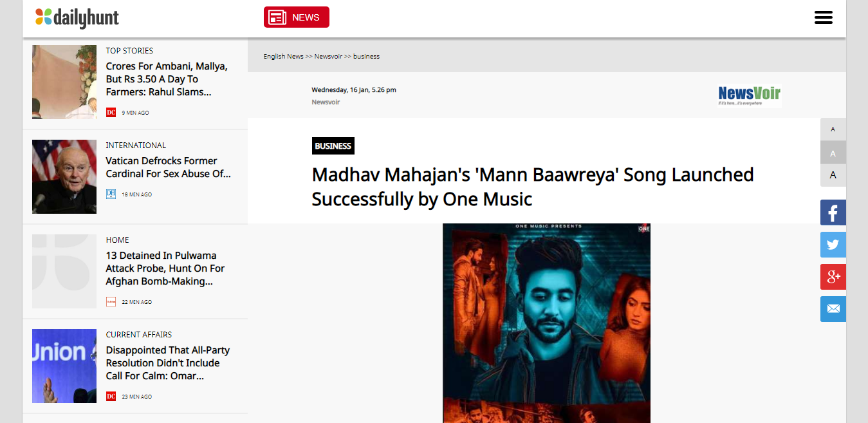Screen dimensions: 868x423
Task: Click source icon on Pulwama story
Action: [111, 302]
